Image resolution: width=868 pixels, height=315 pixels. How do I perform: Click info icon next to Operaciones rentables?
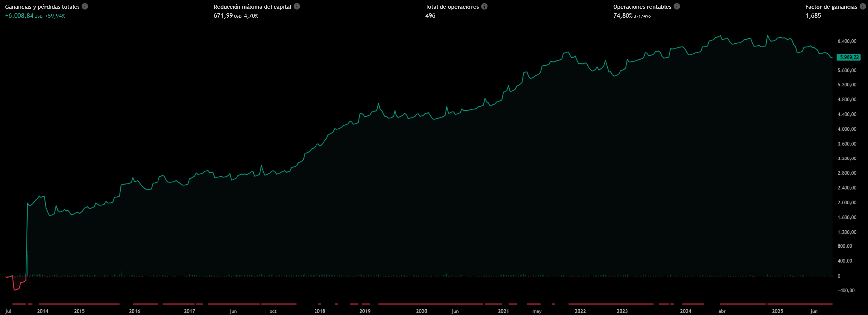[x=677, y=7]
